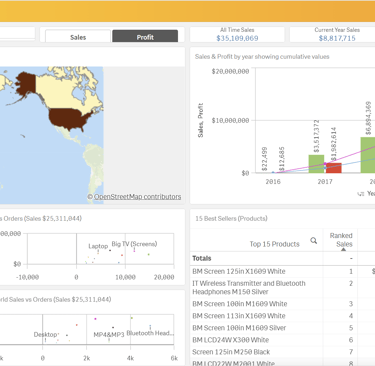The height and width of the screenshot is (366, 375).
Task: Click the Year axis swap icon
Action: tap(361, 194)
